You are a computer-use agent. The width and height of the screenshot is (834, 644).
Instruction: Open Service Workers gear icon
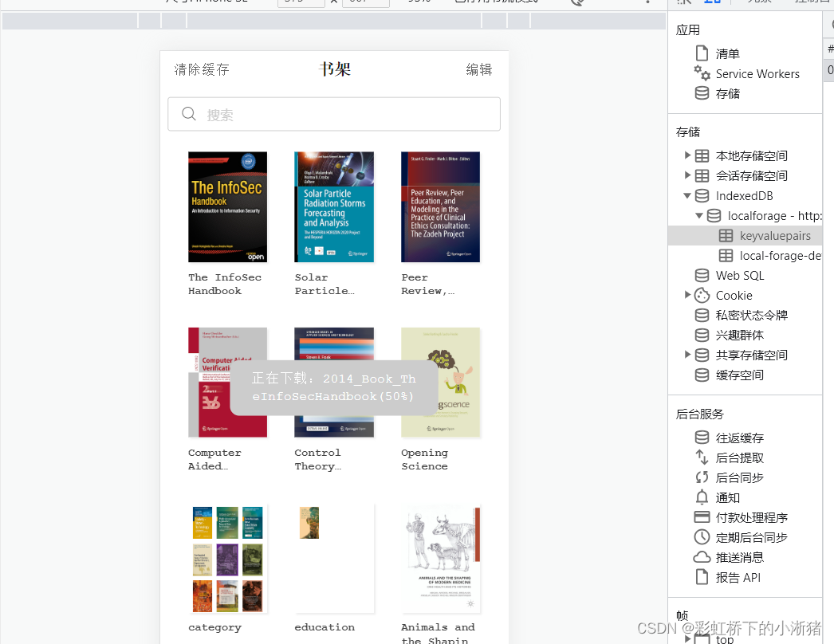point(702,73)
